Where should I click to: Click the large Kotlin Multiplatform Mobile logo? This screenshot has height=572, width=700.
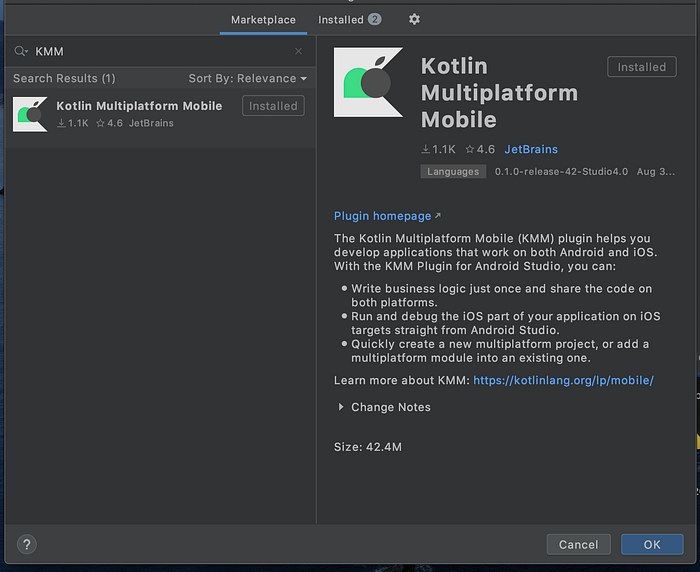(368, 83)
